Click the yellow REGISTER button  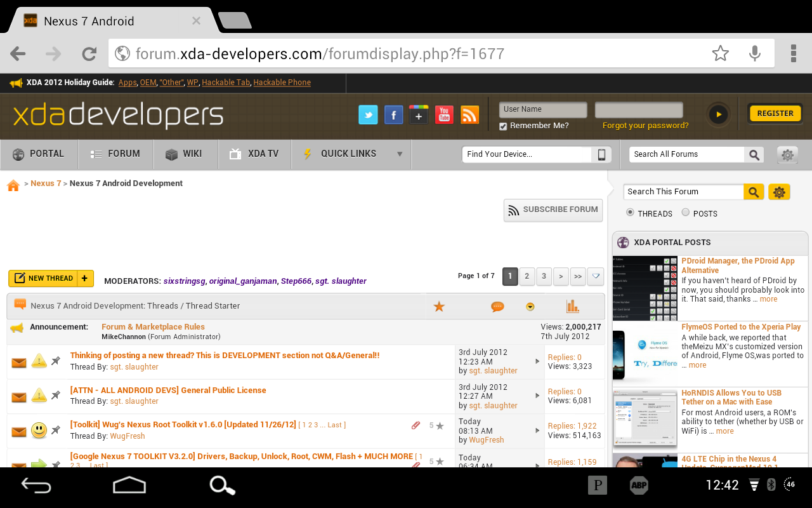pyautogui.click(x=775, y=114)
